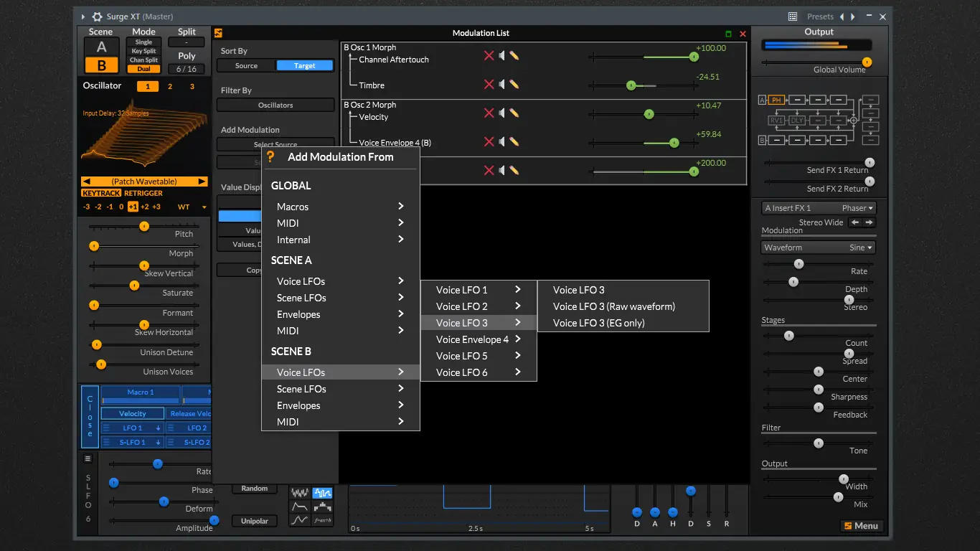Select Voice LFO 2 in submenu
This screenshot has height=551, width=980.
(x=479, y=306)
